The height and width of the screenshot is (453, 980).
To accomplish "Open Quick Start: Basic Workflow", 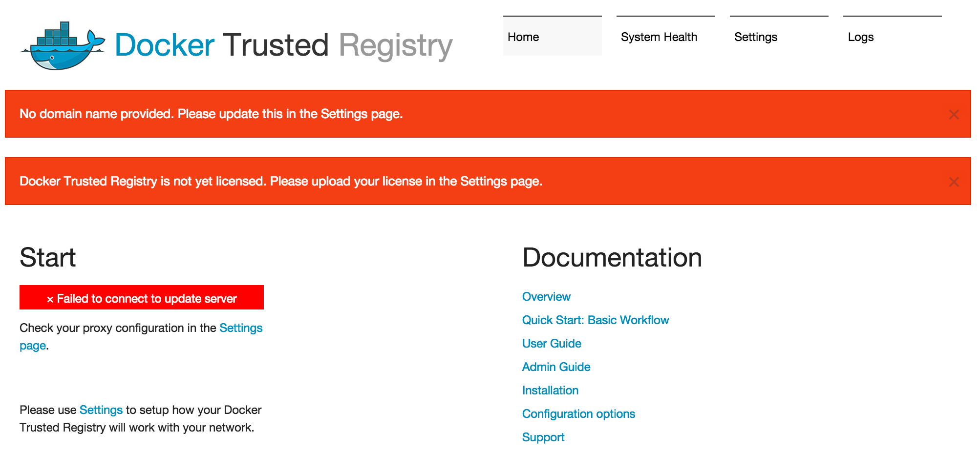I will 596,320.
